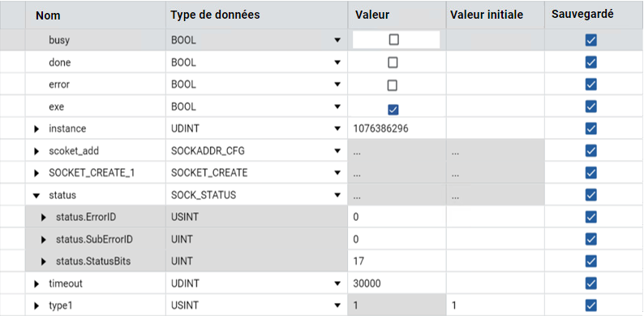
Task: Click USINT type of status.ErrorID
Action: coord(184,217)
